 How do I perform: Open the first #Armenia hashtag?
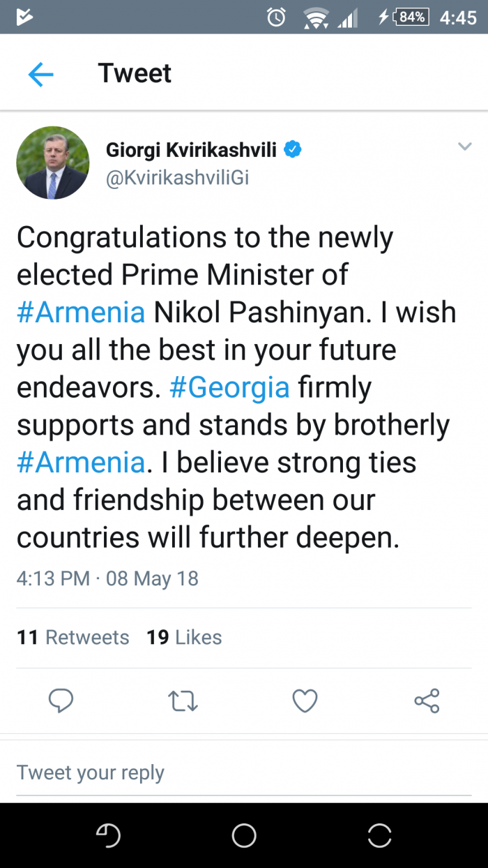point(81,313)
